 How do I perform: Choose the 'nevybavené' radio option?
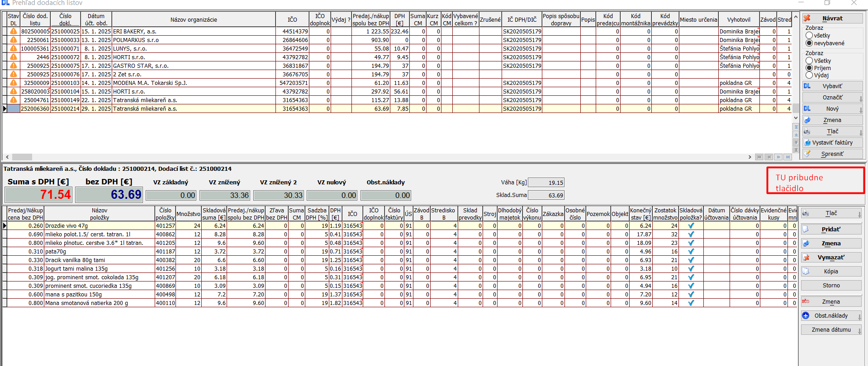pyautogui.click(x=809, y=43)
